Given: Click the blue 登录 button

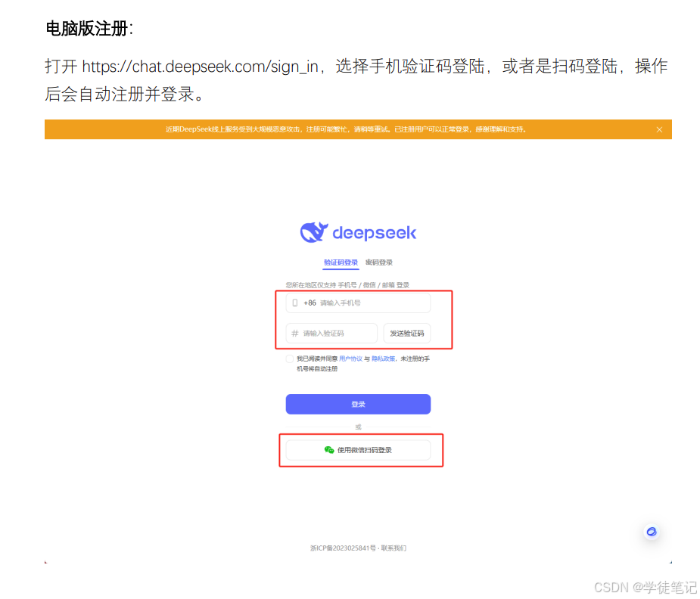Looking at the screenshot, I should (358, 404).
